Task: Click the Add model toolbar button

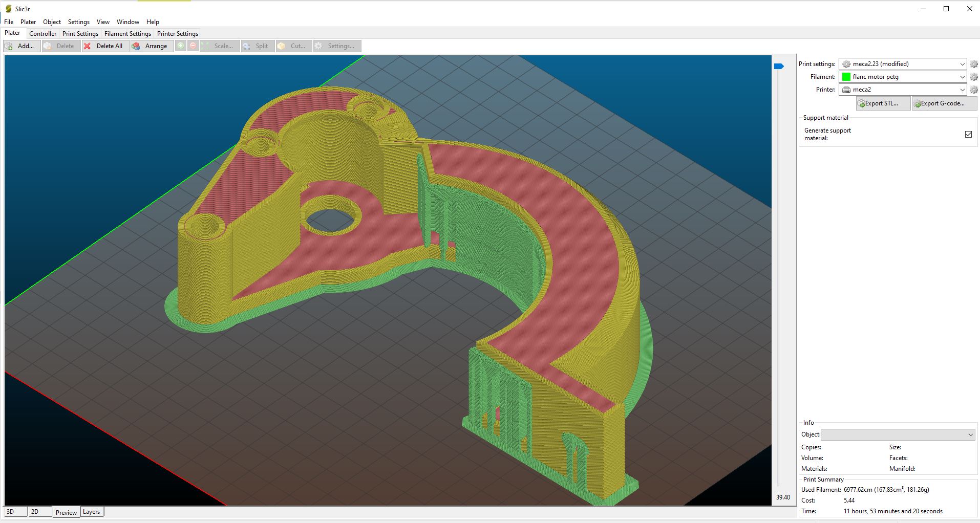Action: [22, 46]
